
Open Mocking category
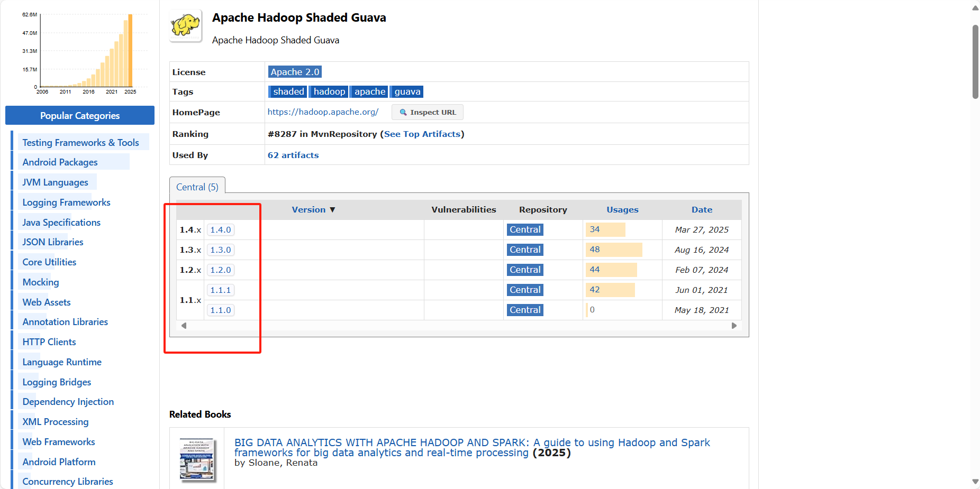(41, 282)
